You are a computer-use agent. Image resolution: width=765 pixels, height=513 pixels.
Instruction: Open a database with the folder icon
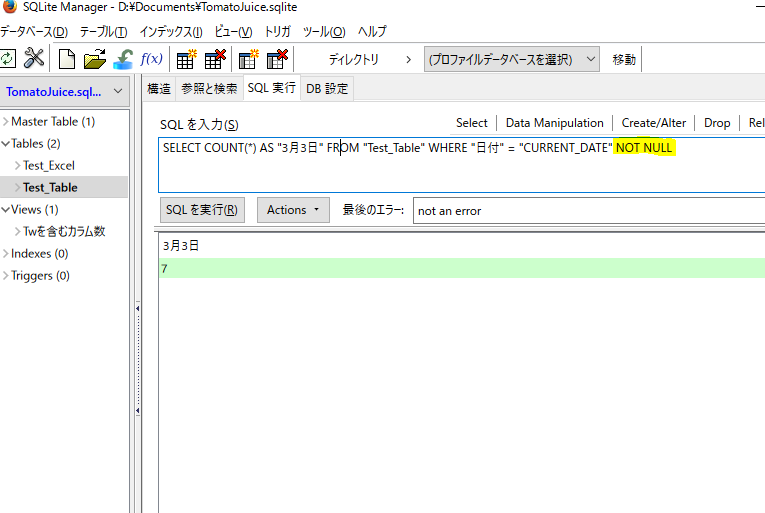point(95,59)
